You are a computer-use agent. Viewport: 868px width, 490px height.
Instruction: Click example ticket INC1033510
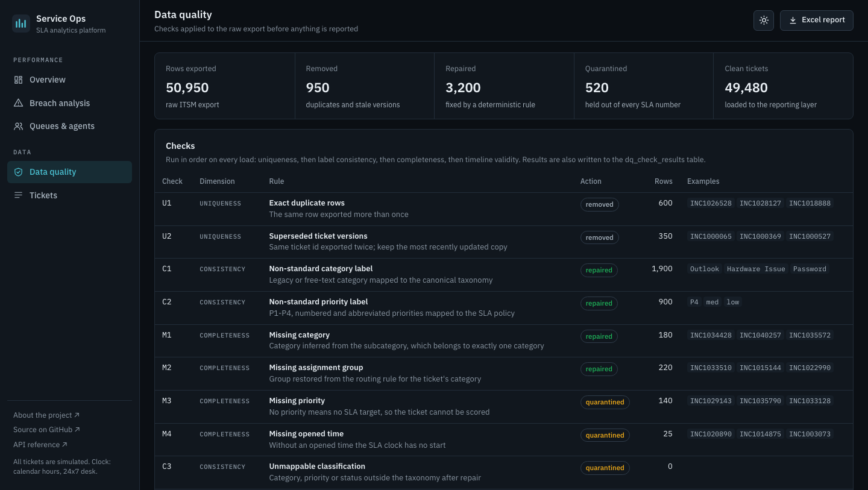point(711,368)
